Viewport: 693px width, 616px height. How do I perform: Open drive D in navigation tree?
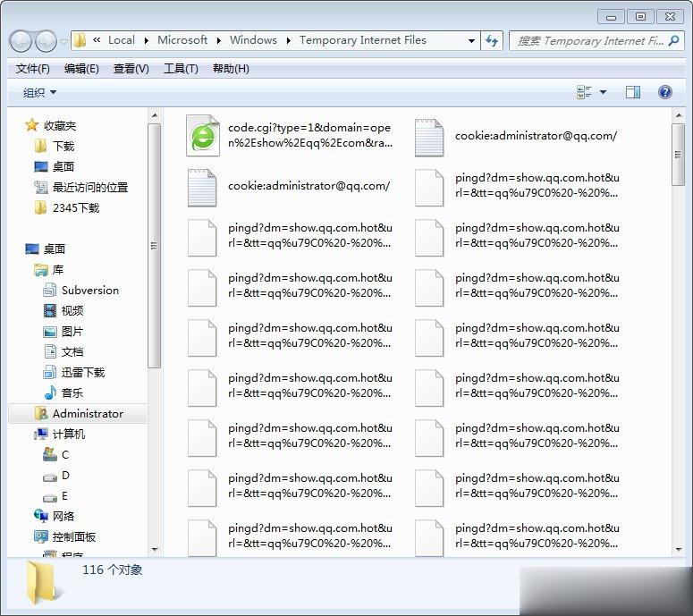(56, 476)
